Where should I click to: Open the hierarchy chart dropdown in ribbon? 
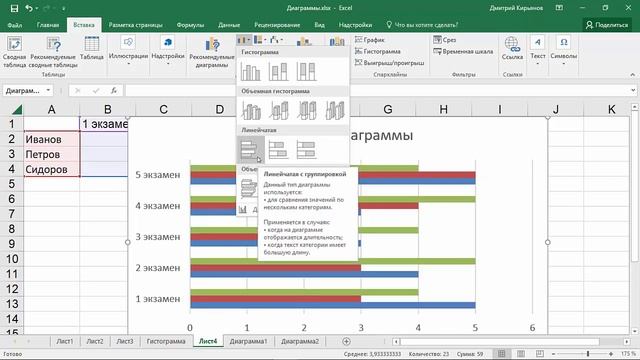(260, 40)
